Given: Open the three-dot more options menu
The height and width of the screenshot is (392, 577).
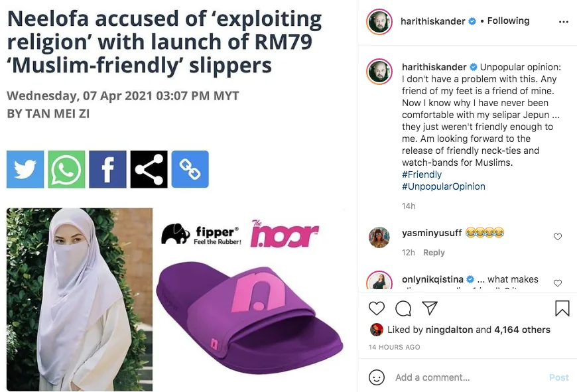Looking at the screenshot, I should click(x=564, y=21).
